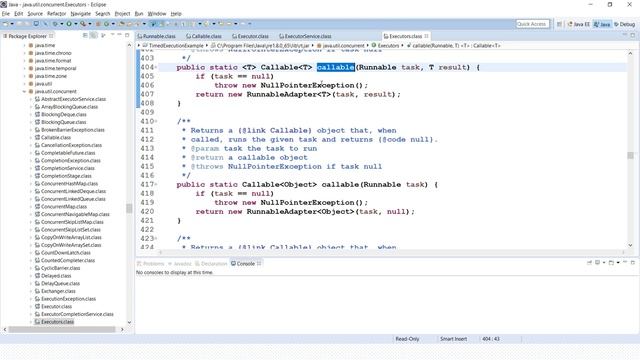Image resolution: width=640 pixels, height=360 pixels.
Task: Select the Java perspective button
Action: tap(602, 24)
